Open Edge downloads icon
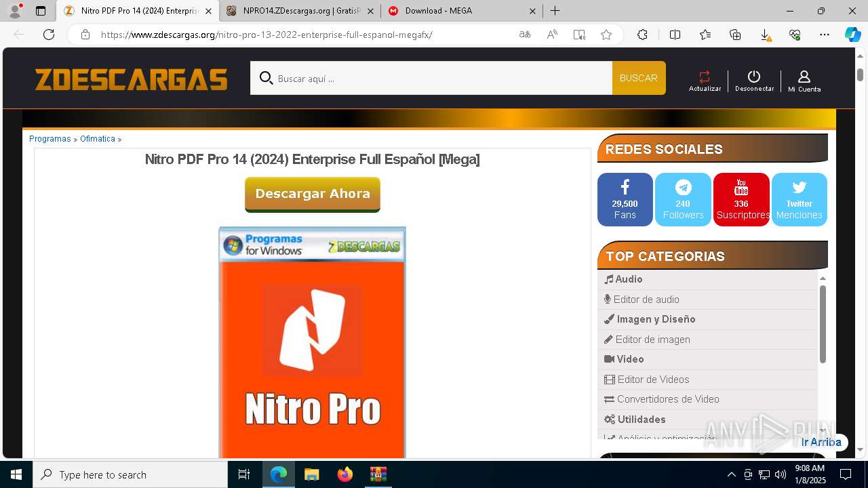Image resolution: width=868 pixels, height=488 pixels. pyautogui.click(x=765, y=35)
